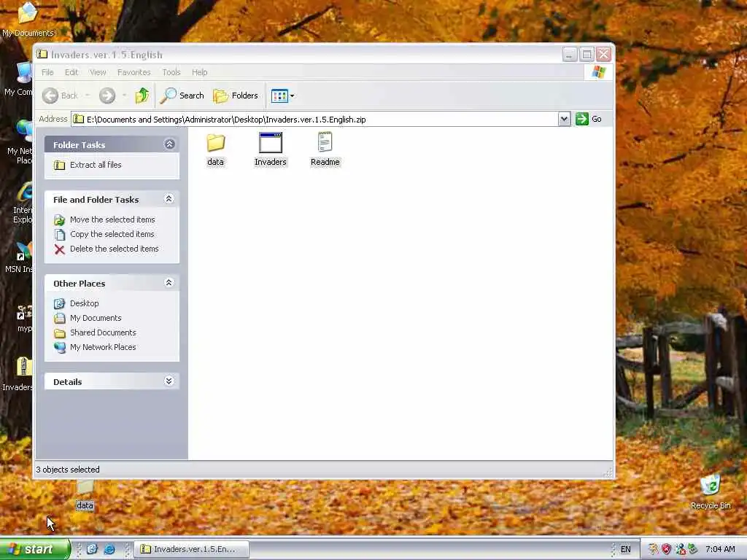Screen dimensions: 747x560
Task: Click inside the Address path field
Action: click(x=314, y=119)
